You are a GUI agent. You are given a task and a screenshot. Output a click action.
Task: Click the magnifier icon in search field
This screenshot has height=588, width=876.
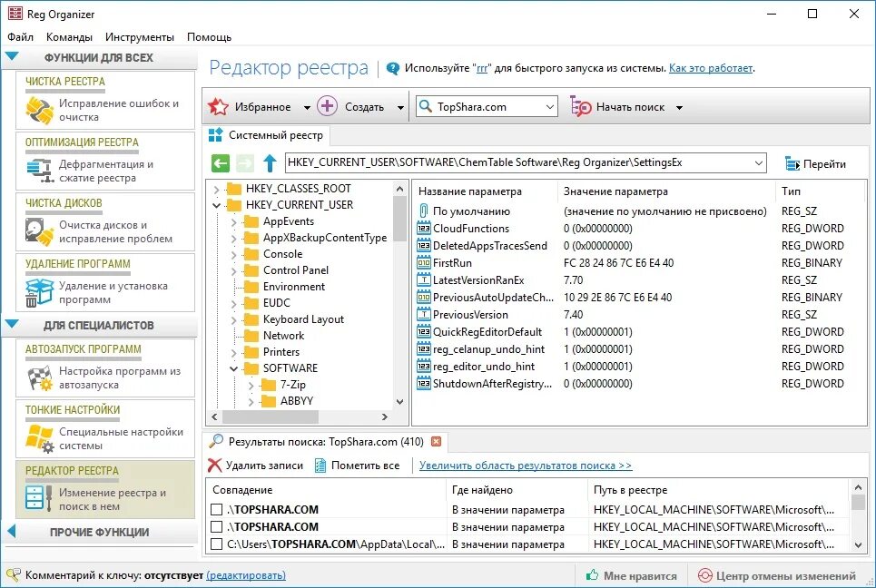(426, 106)
